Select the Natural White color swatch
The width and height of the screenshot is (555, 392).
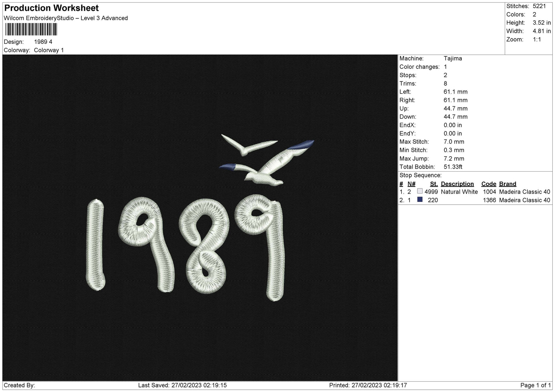point(420,191)
